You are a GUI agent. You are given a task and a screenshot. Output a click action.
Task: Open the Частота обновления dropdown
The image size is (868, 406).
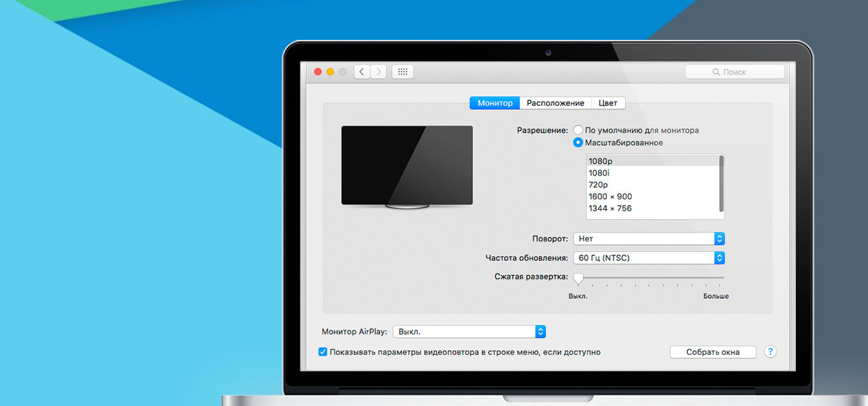coord(649,258)
